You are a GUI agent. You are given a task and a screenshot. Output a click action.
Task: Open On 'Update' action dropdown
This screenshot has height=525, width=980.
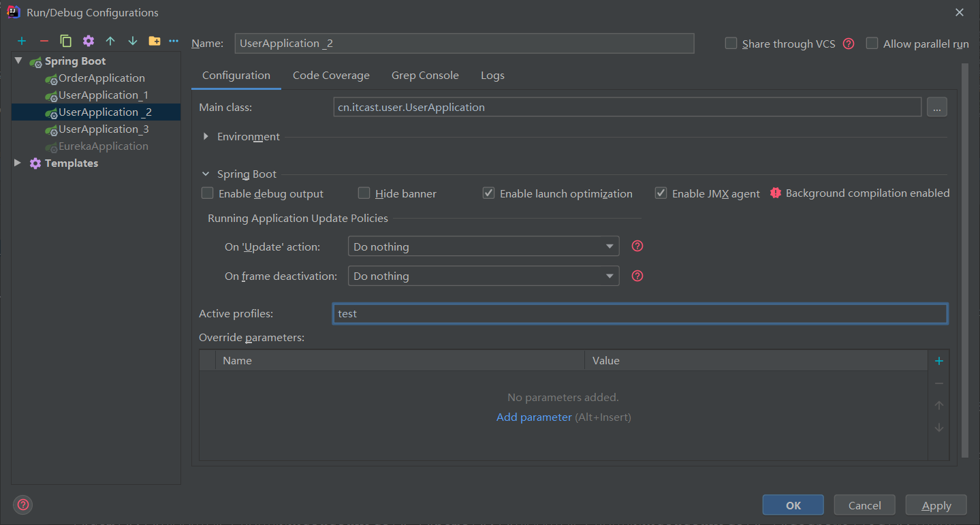pyautogui.click(x=483, y=246)
